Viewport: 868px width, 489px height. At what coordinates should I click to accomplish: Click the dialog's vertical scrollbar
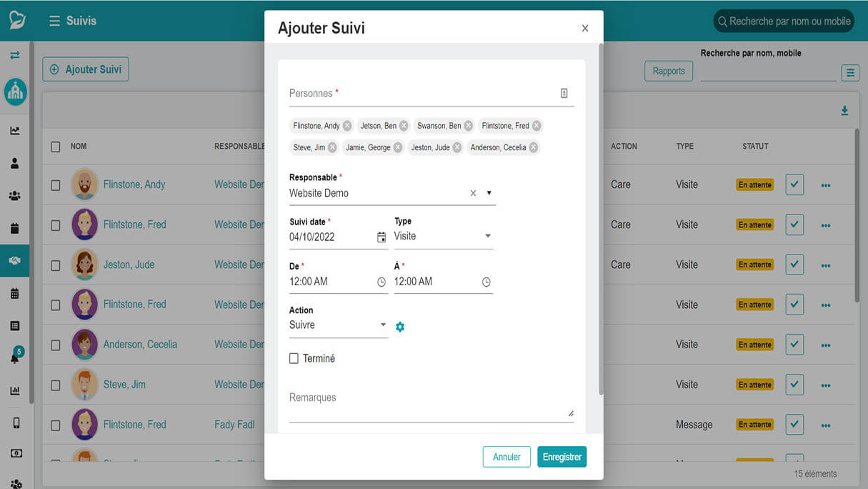(600, 218)
